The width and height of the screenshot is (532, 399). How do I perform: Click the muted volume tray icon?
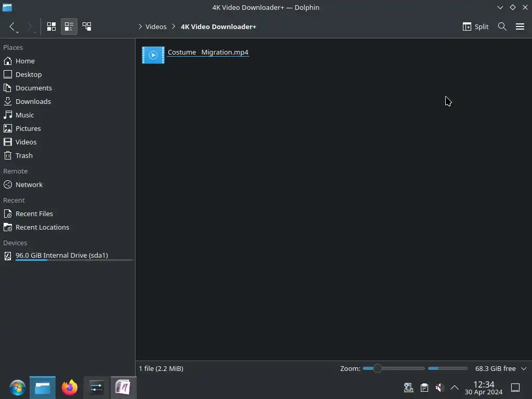coord(440,388)
